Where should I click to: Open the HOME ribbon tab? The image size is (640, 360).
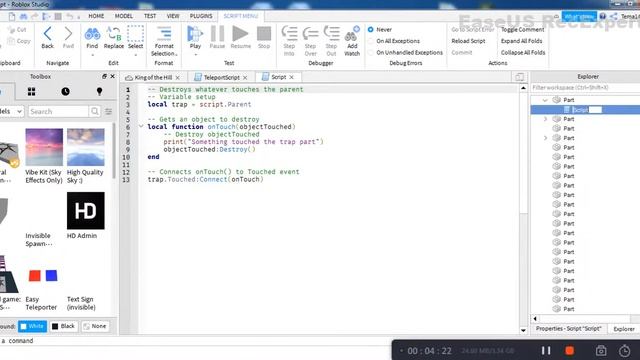[96, 16]
